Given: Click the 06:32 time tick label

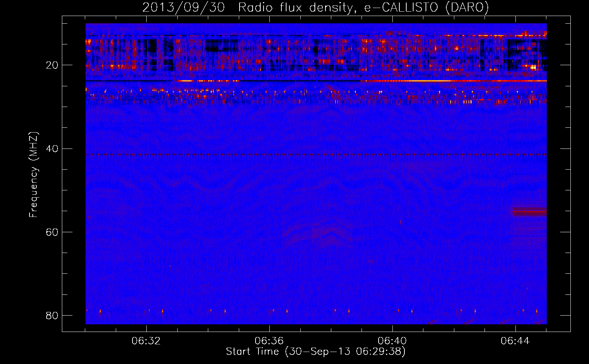Looking at the screenshot, I should tap(146, 341).
